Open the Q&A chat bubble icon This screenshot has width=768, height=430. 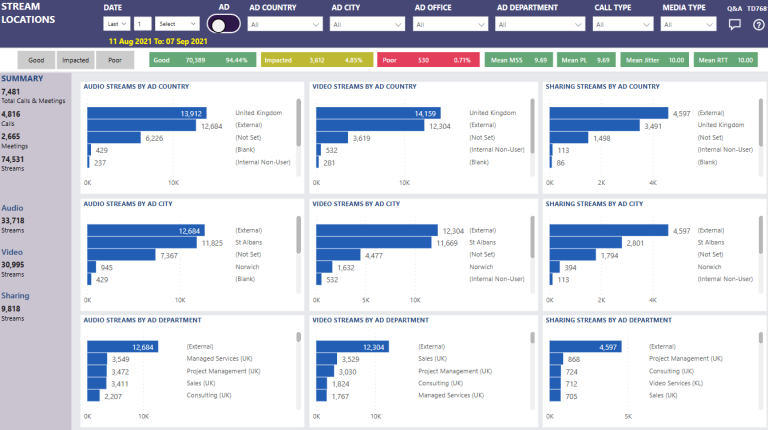(x=734, y=24)
